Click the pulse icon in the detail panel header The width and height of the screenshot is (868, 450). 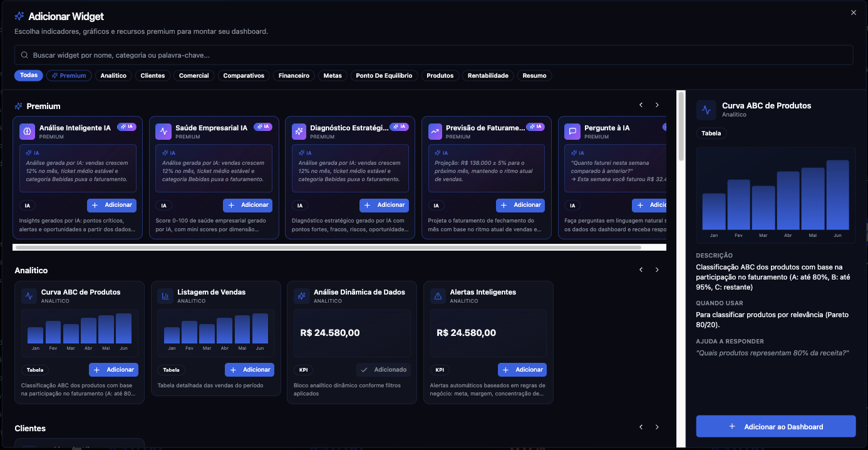tap(706, 110)
